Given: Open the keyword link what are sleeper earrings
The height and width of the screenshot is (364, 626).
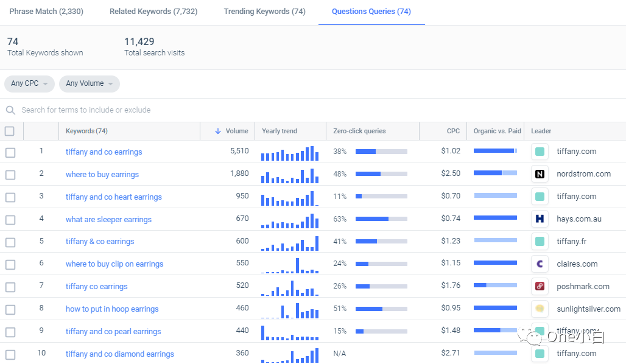Looking at the screenshot, I should click(x=108, y=219).
